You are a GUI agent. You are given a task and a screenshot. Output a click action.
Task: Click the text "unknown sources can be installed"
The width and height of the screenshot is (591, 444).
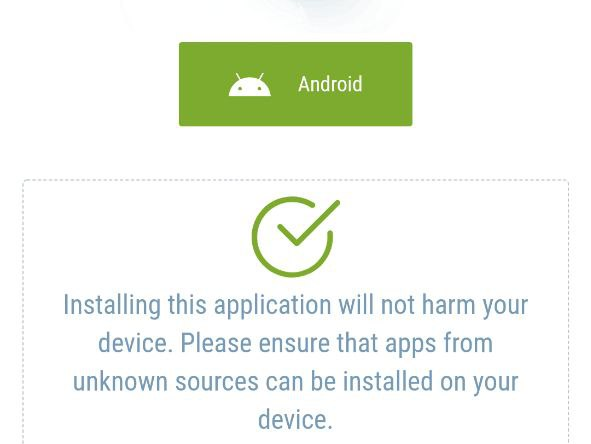pyautogui.click(x=253, y=381)
